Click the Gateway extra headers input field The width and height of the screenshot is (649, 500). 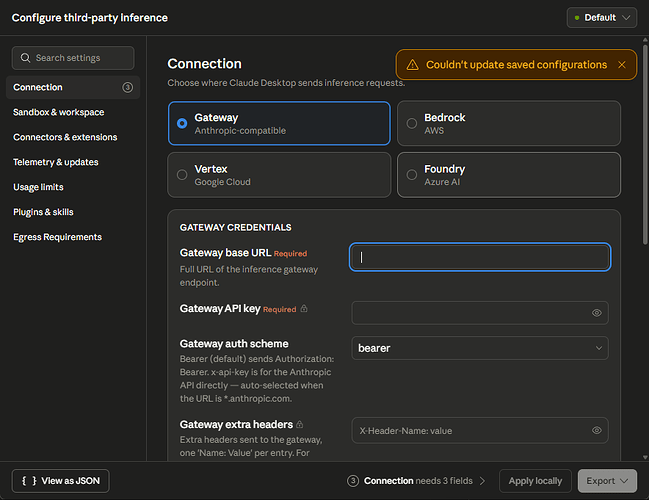[x=480, y=430]
